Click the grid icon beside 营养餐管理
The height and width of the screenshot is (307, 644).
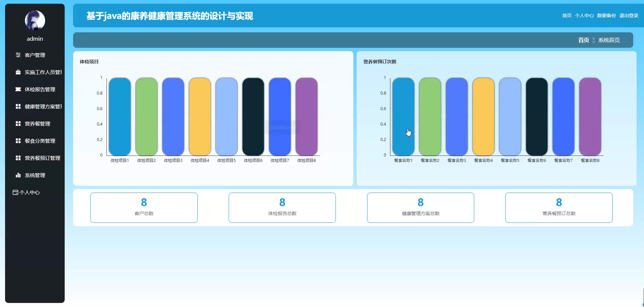18,124
